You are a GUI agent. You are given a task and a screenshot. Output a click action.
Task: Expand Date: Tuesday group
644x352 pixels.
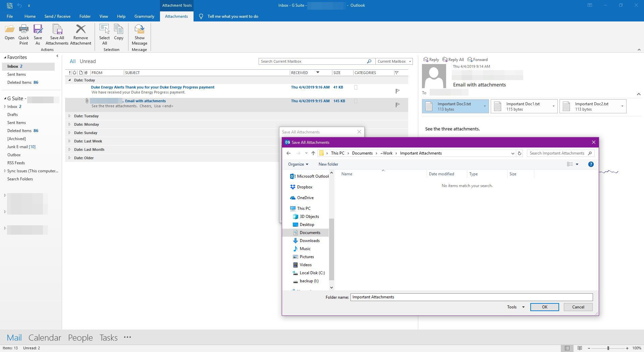click(69, 116)
